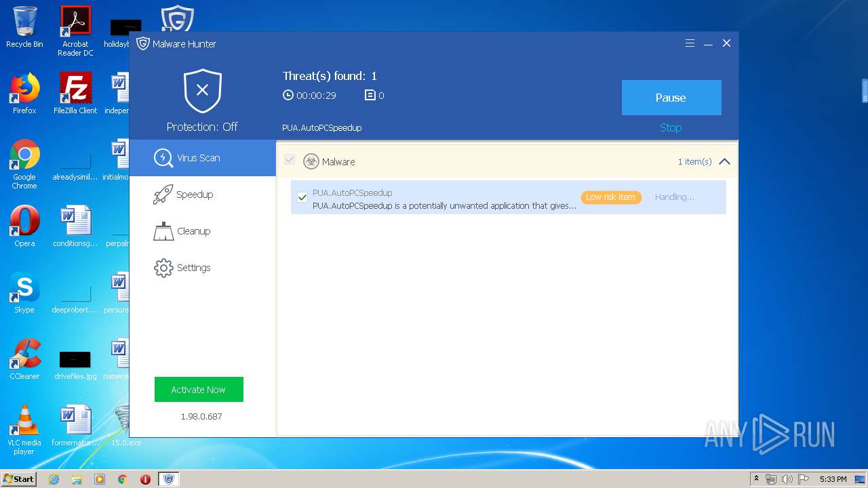Open the Action Center flag icon
This screenshot has height=488, width=868.
[x=803, y=479]
